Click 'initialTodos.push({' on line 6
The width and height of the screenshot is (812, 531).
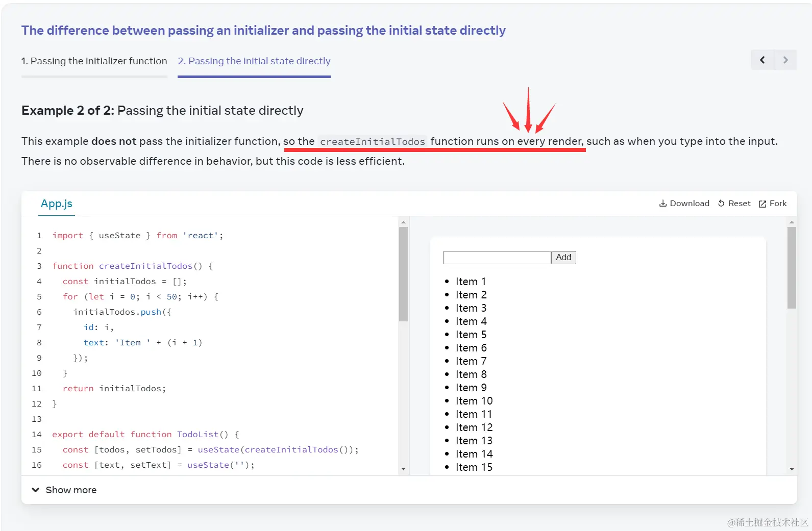tap(122, 312)
